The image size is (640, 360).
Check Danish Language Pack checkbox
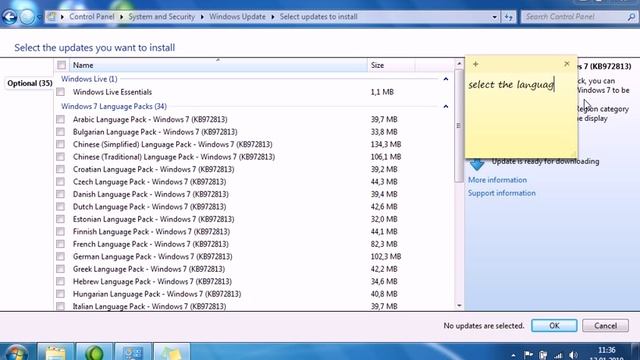(x=61, y=194)
